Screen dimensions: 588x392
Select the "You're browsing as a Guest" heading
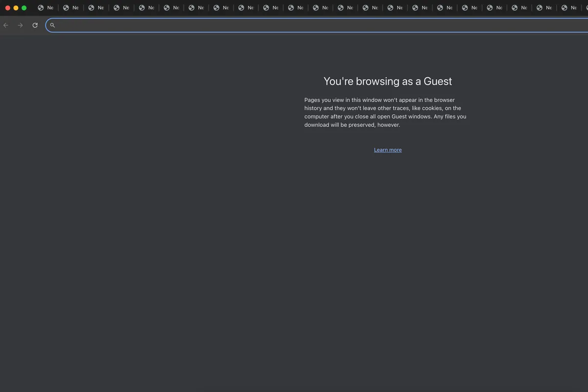click(388, 81)
